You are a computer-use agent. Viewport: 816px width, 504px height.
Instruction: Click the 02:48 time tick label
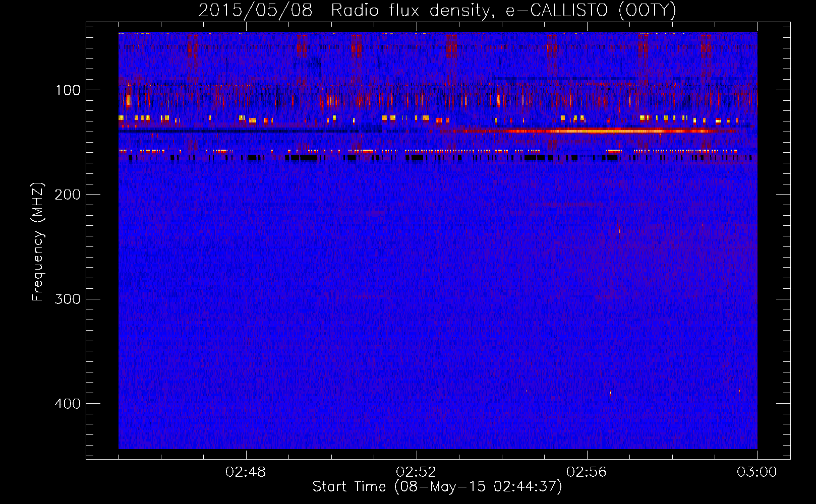point(246,472)
